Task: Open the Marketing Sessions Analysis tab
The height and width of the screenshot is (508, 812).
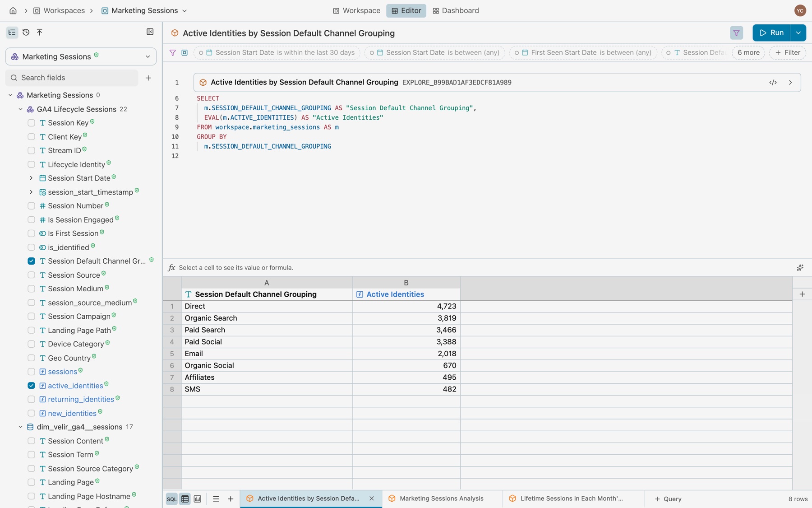Action: [x=442, y=499]
